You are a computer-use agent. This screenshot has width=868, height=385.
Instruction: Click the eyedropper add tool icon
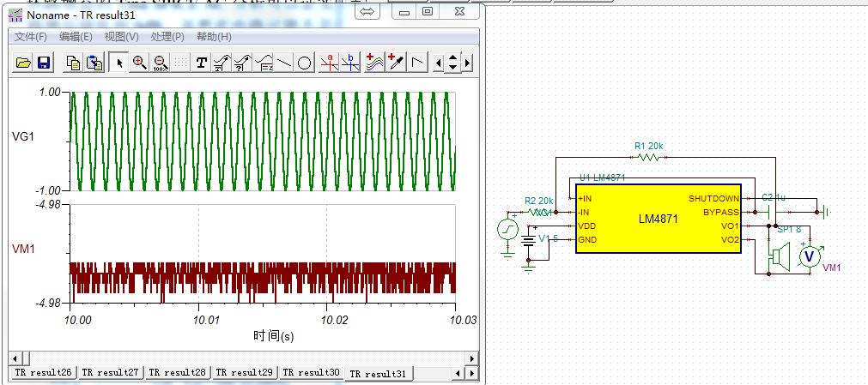(x=395, y=63)
